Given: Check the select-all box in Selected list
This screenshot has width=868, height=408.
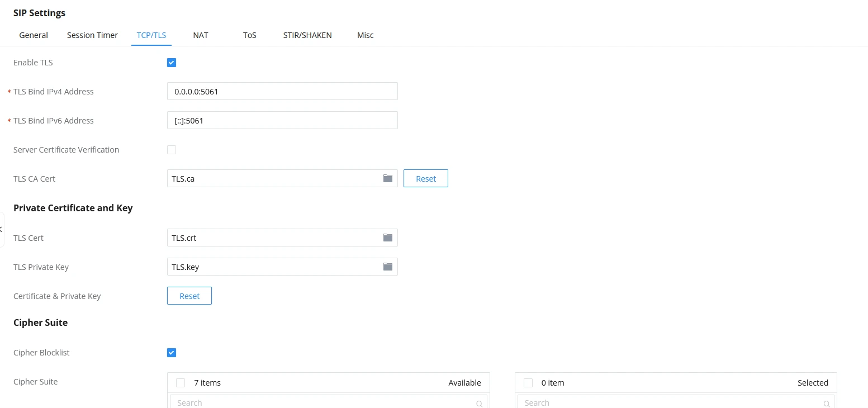Looking at the screenshot, I should [x=528, y=383].
